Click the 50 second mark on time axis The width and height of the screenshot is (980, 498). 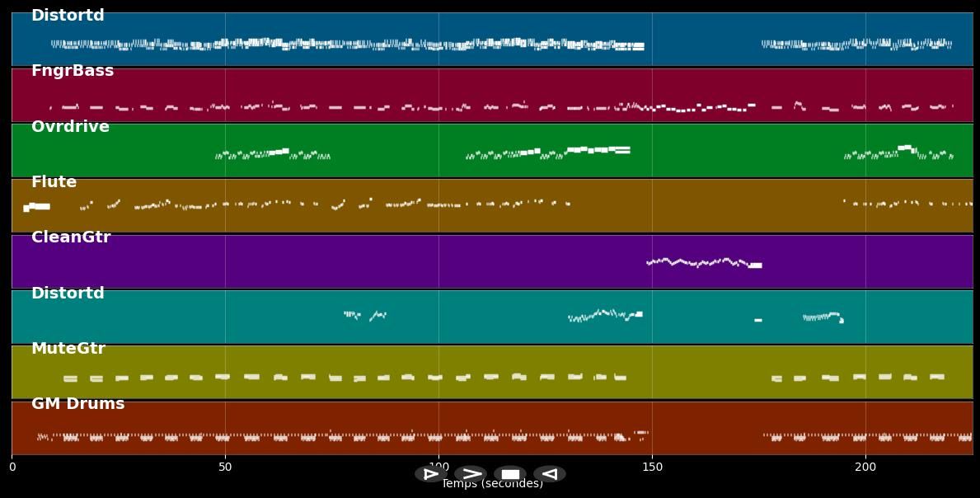coord(225,467)
